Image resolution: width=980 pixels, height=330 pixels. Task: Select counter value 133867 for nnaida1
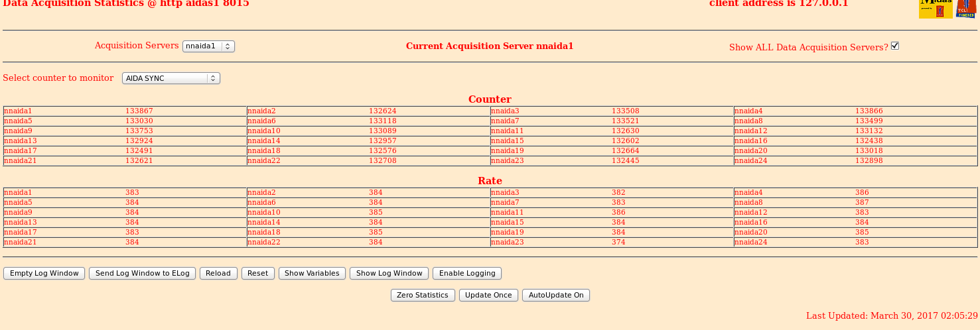pyautogui.click(x=139, y=111)
